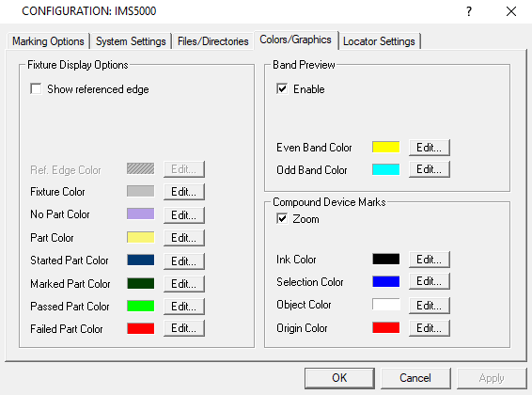Edit the Odd Band Color

(x=430, y=169)
